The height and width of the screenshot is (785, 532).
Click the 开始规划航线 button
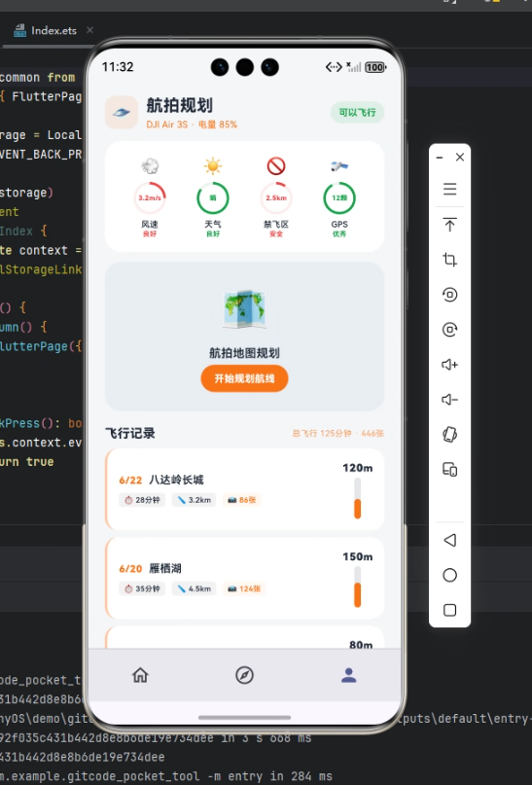244,378
